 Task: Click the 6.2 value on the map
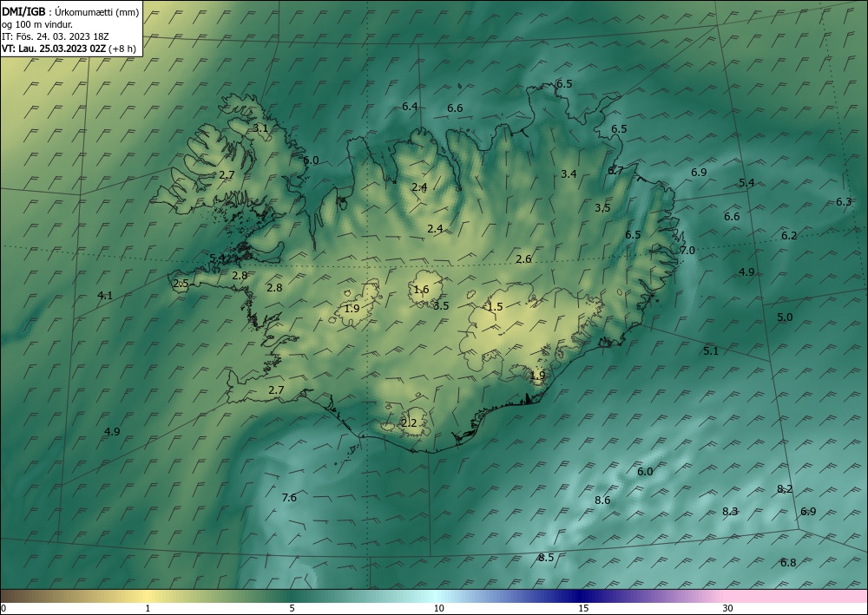(x=789, y=236)
